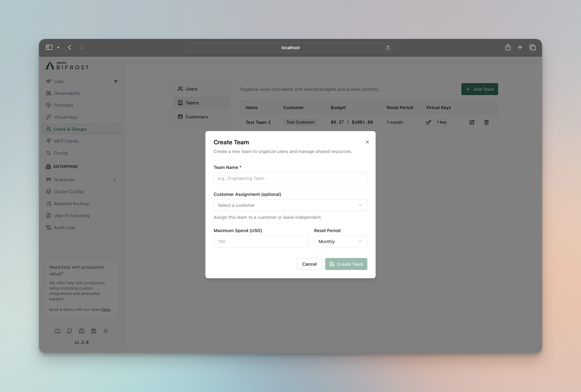The height and width of the screenshot is (392, 581).
Task: Open GitHub icon in sidebar footer
Action: (x=69, y=331)
